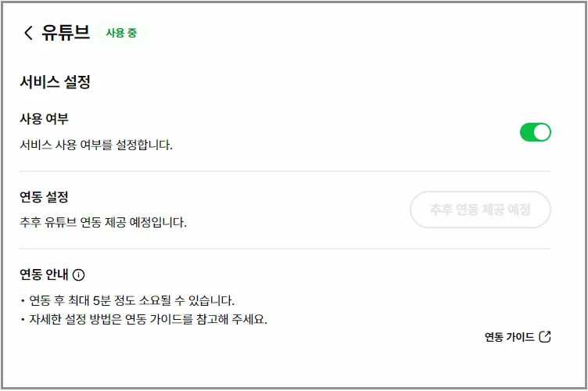Click the external link icon next to 연동 가이드

tap(545, 336)
